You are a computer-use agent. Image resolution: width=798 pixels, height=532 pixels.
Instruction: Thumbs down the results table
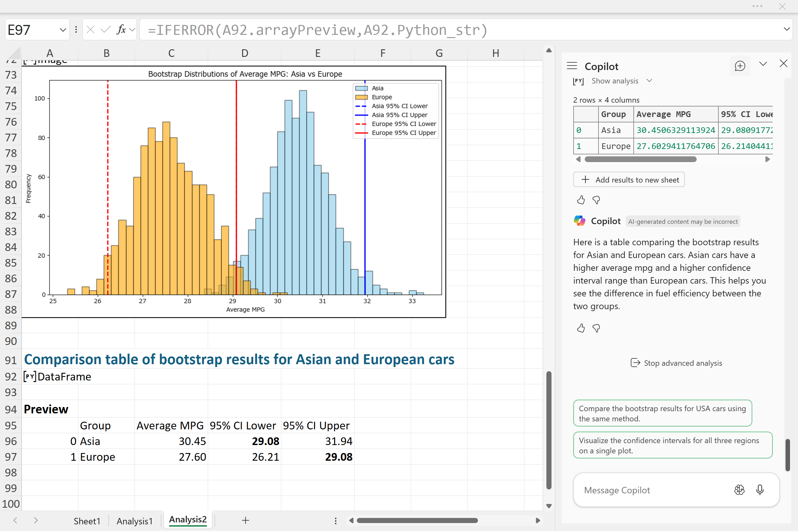pos(596,200)
